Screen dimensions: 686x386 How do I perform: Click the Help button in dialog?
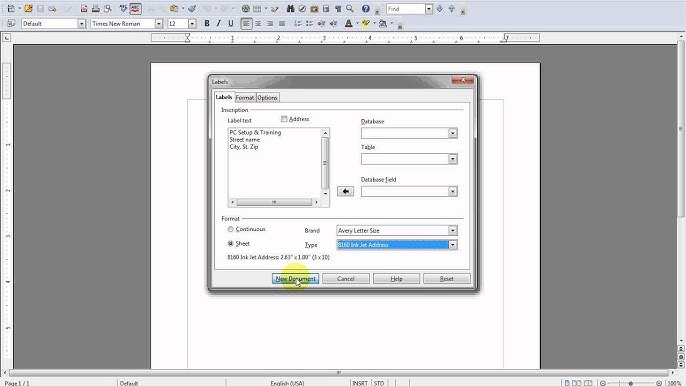point(396,279)
